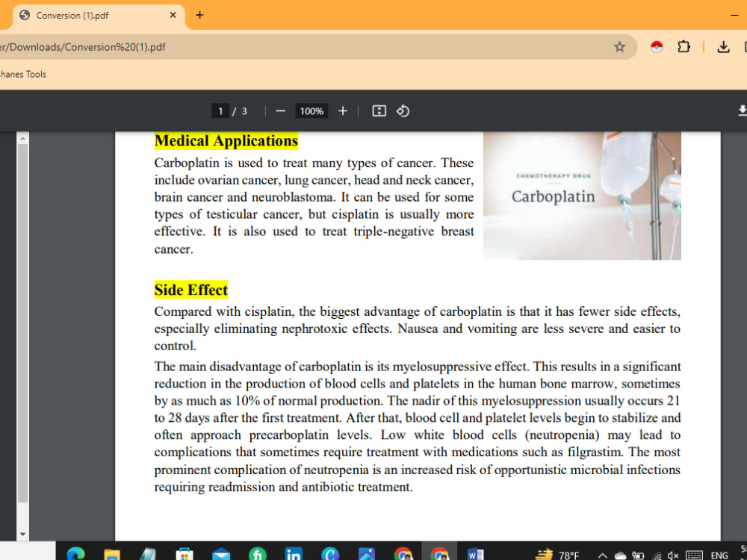Click the vertical scrollbar thumb in the PDF sidebar
This screenshot has width=747, height=560.
pos(22,323)
